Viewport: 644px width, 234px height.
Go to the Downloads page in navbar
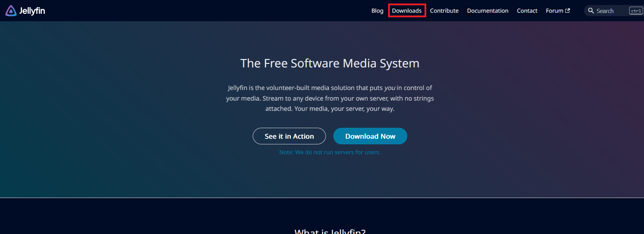[x=406, y=11]
